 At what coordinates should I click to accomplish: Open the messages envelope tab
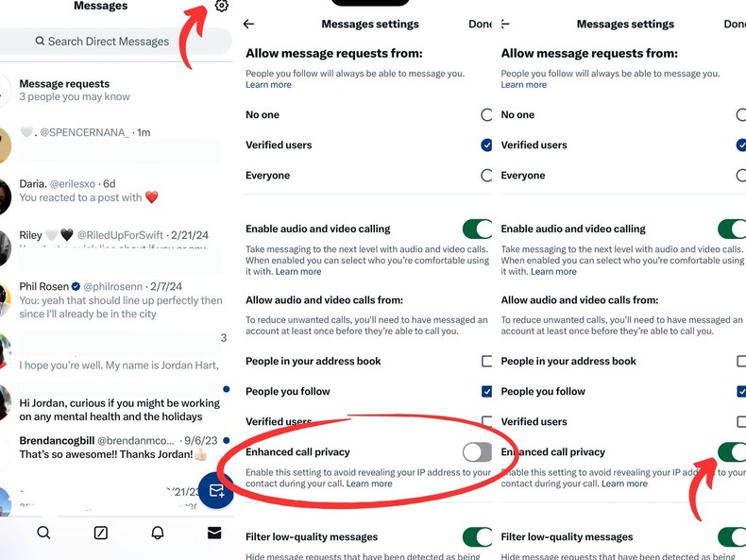point(214,533)
